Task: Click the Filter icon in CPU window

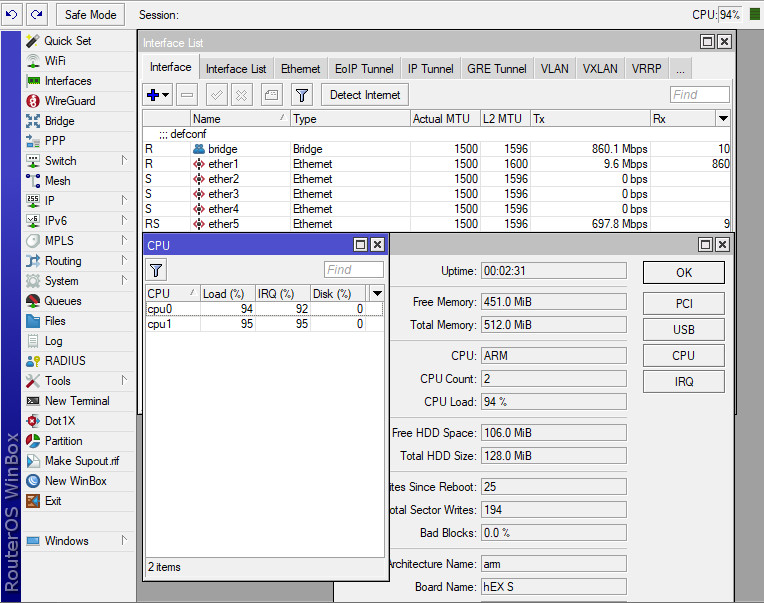Action: [x=156, y=270]
